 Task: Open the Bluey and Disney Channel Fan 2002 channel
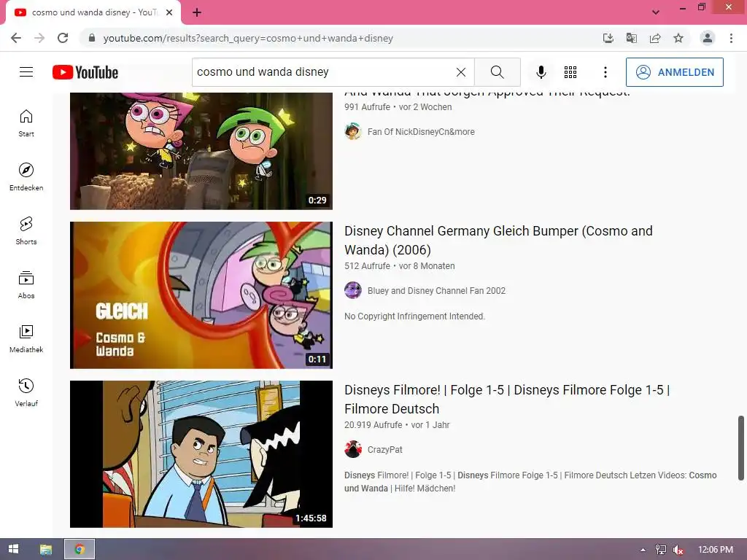[436, 291]
